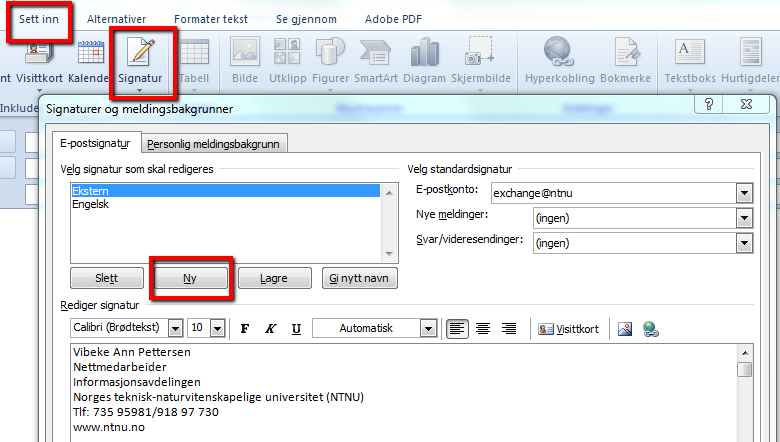
Task: Click the Tlf: 735 95981 line
Action: (x=146, y=412)
